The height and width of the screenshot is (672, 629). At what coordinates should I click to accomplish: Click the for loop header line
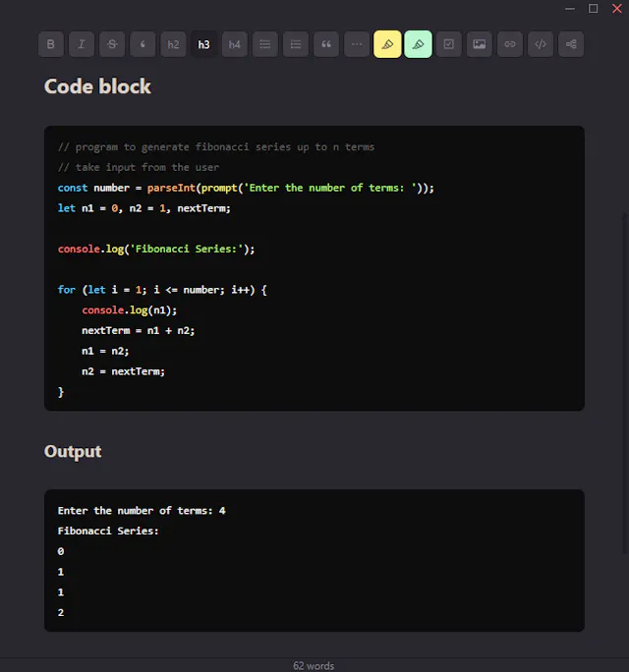coord(162,290)
